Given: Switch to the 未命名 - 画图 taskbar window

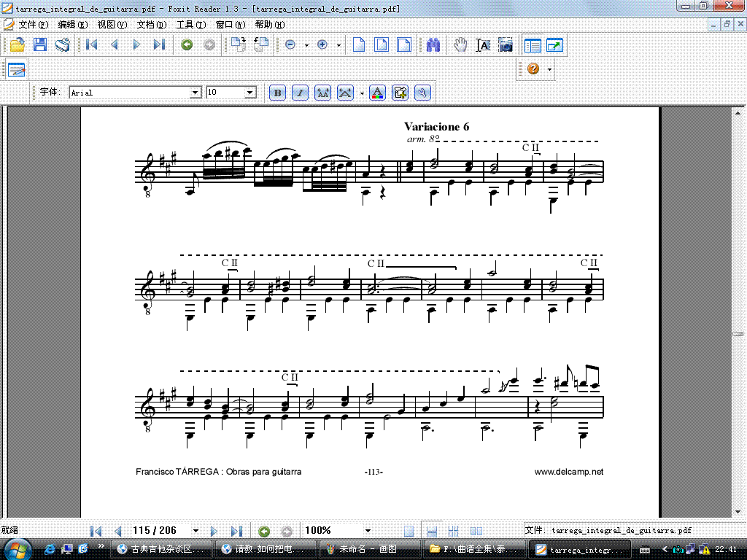Looking at the screenshot, I should (370, 549).
